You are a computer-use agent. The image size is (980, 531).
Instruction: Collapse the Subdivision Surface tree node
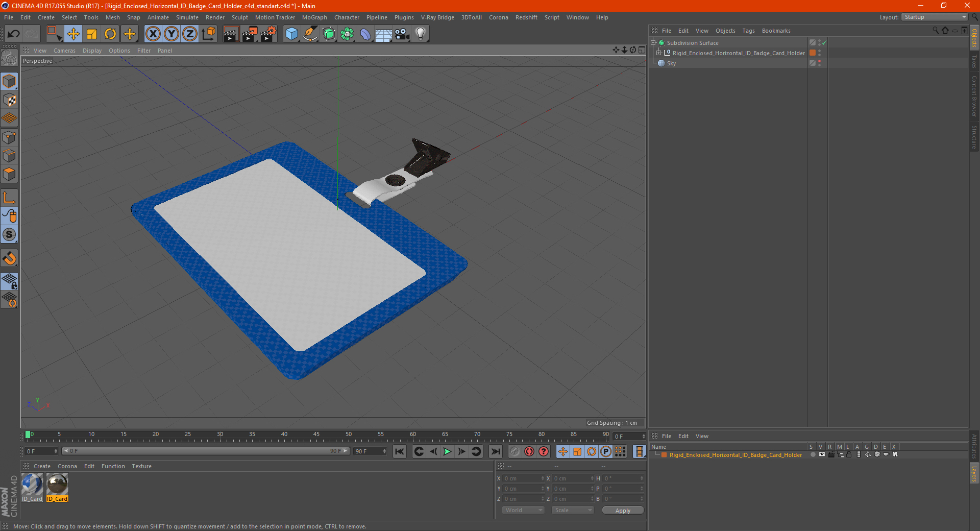pyautogui.click(x=653, y=42)
